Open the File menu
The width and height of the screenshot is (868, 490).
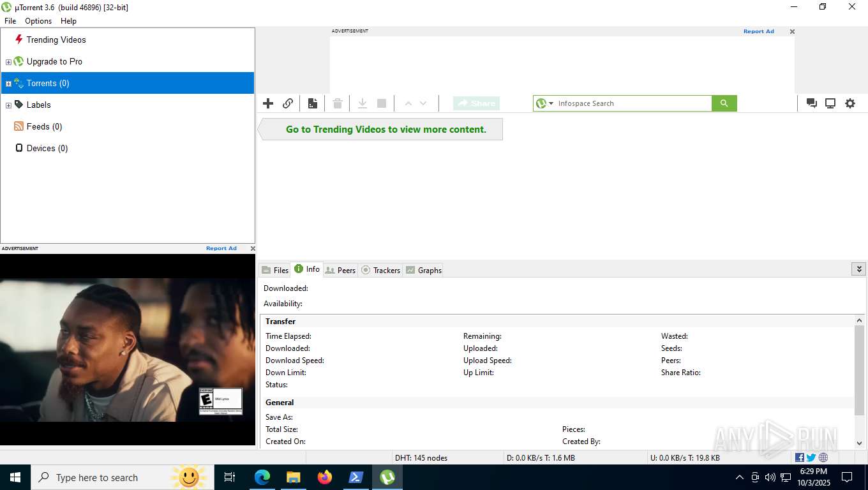tap(10, 21)
